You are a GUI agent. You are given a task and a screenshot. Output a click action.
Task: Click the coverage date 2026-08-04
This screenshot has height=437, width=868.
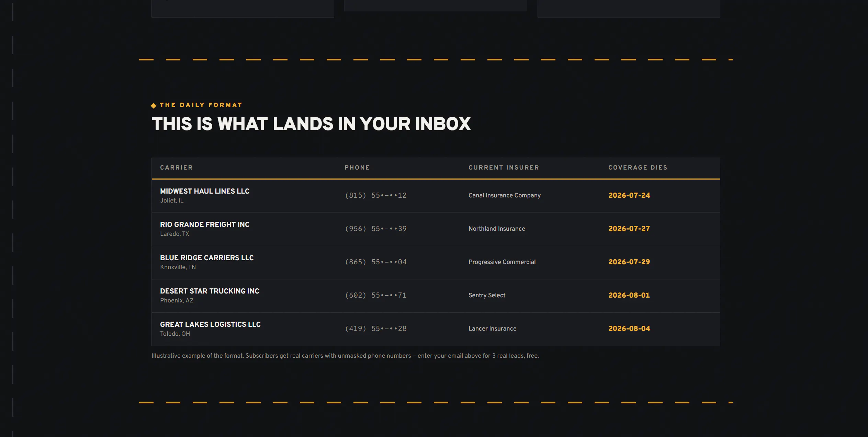pos(629,329)
